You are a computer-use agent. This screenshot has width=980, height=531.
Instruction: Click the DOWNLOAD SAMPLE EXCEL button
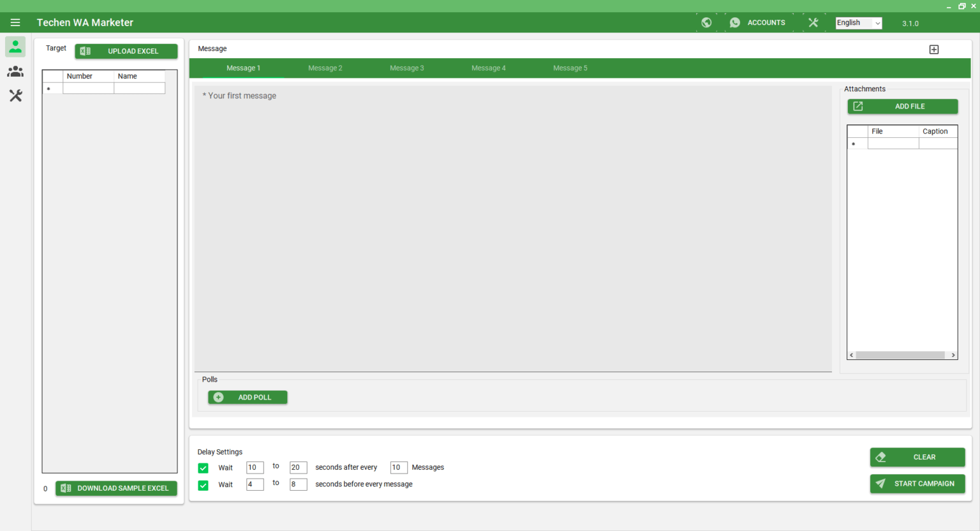pos(116,488)
